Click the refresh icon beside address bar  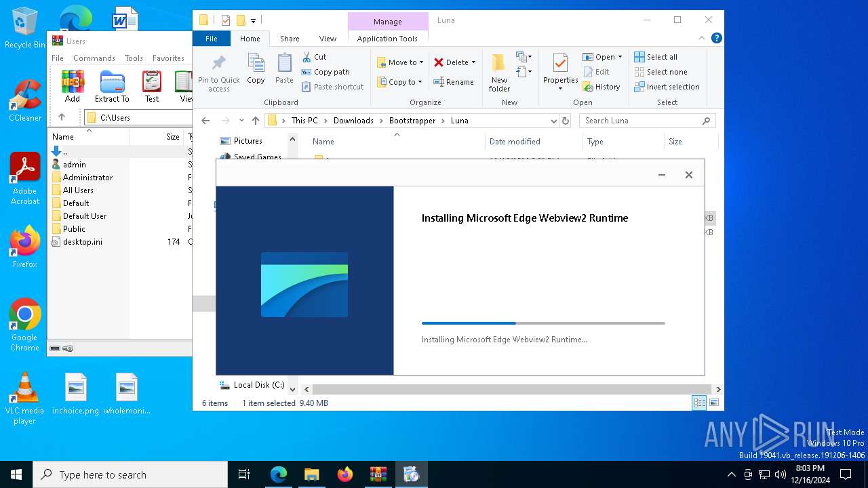[566, 121]
